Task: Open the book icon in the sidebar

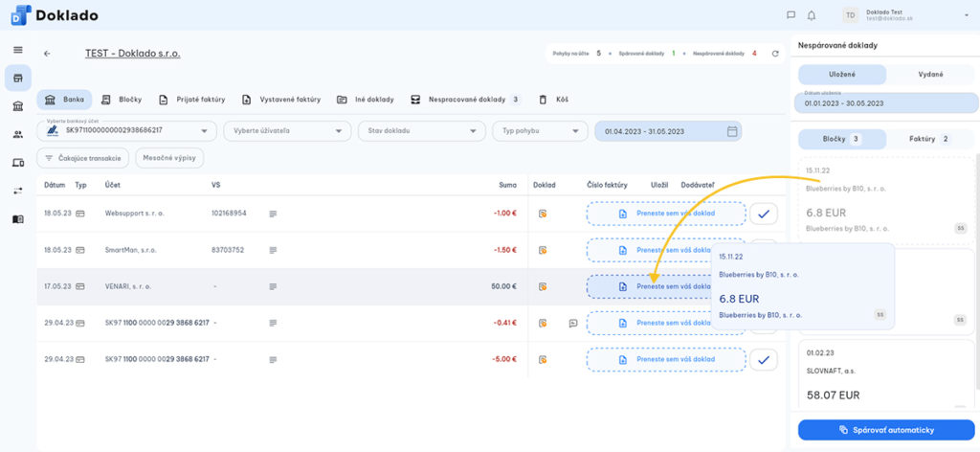Action: tap(18, 219)
